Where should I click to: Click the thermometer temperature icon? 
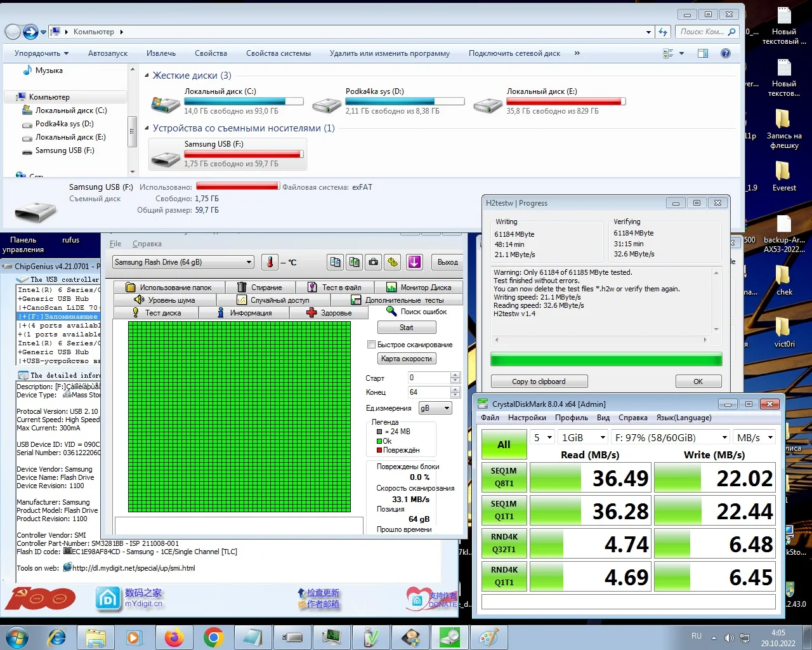pos(270,262)
